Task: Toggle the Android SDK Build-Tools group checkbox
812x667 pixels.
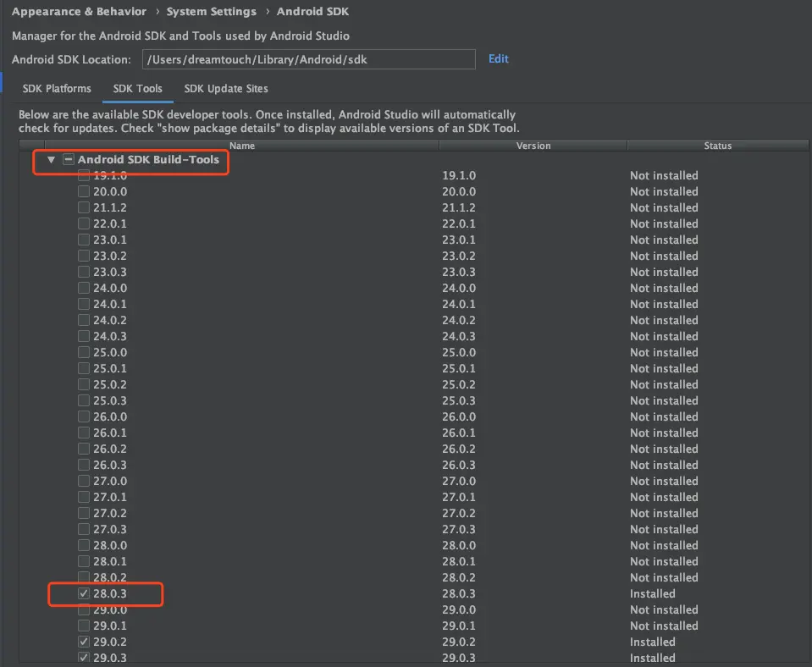Action: tap(69, 159)
